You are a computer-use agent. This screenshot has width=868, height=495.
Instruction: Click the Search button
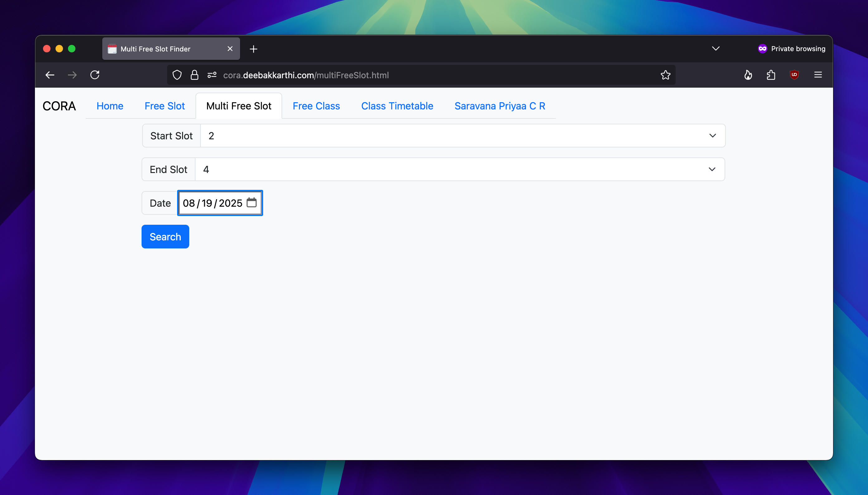(165, 237)
